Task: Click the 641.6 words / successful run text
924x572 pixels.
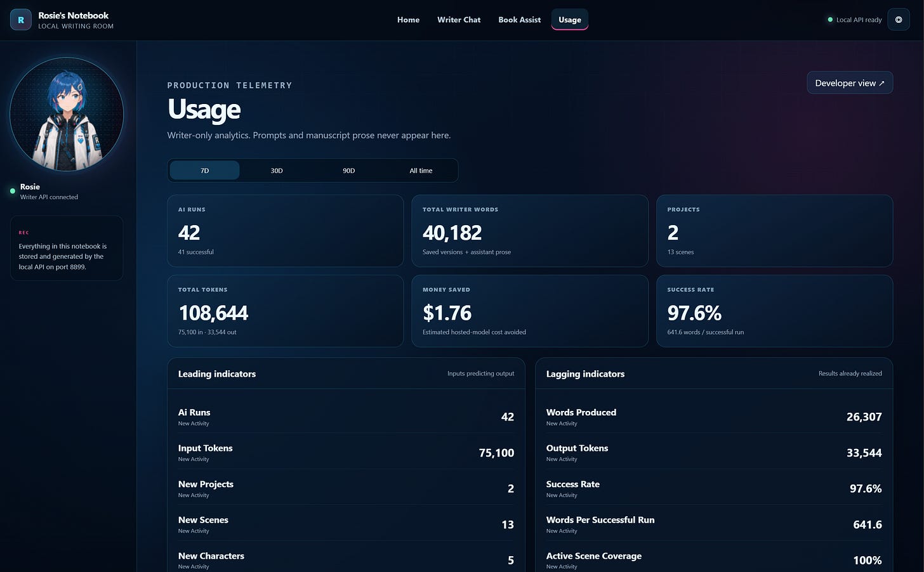Action: 706,332
